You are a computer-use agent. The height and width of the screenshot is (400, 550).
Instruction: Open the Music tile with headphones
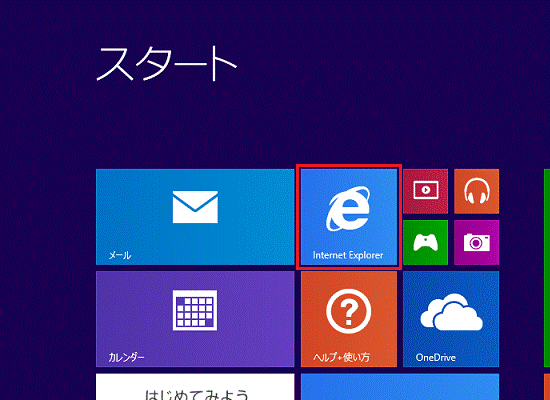pyautogui.click(x=476, y=191)
